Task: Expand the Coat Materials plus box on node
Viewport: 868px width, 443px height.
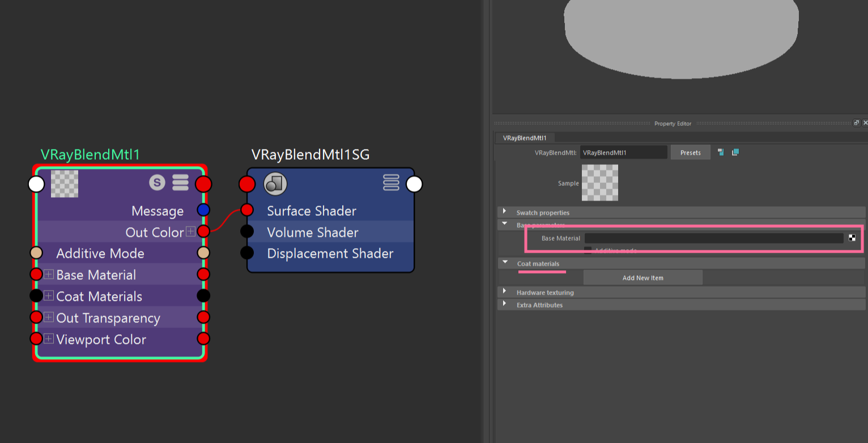Action: point(49,296)
